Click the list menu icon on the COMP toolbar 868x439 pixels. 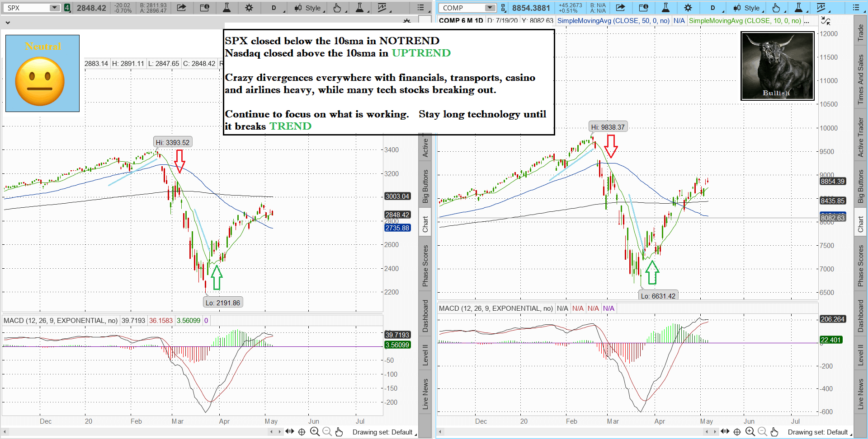click(855, 8)
